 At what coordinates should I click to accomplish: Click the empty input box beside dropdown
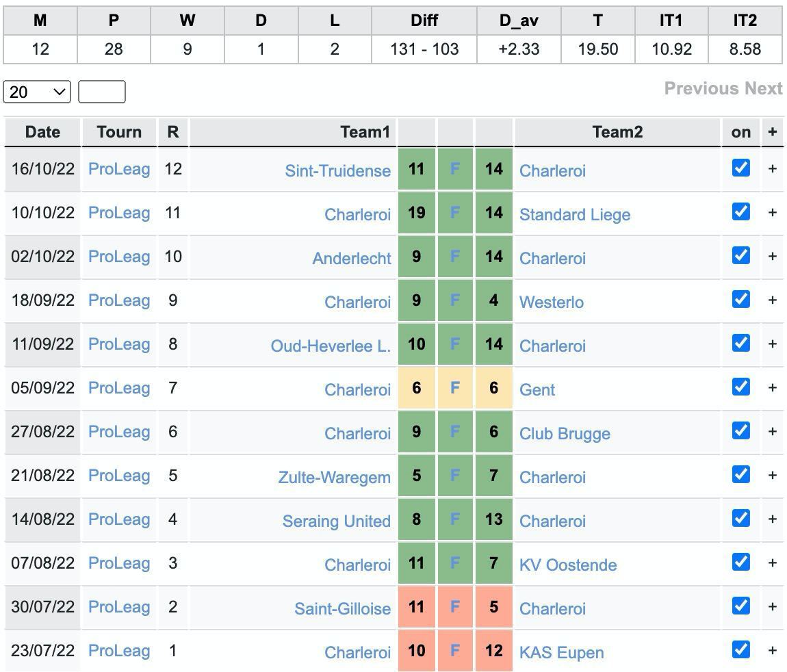point(101,92)
